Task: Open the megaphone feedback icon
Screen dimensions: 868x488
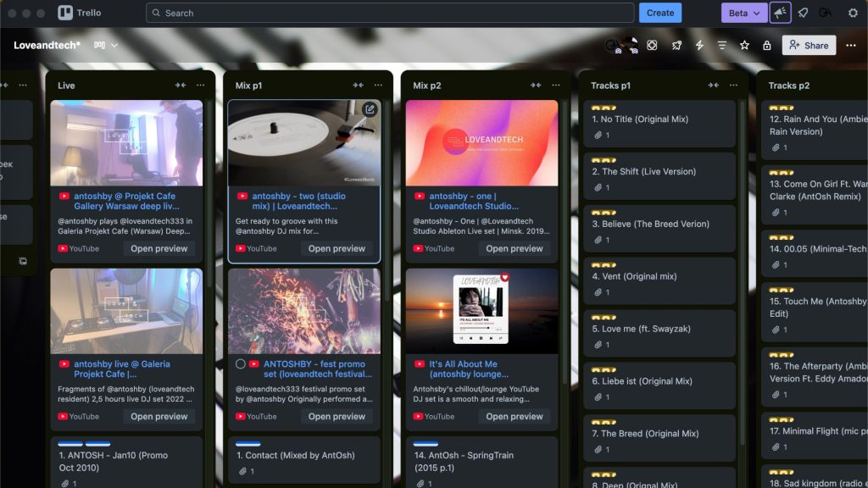Action: 780,13
